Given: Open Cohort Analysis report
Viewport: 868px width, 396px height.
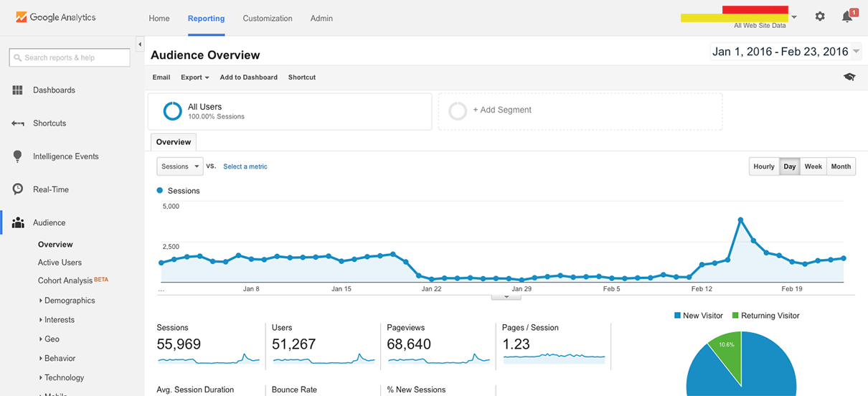Looking at the screenshot, I should coord(65,280).
